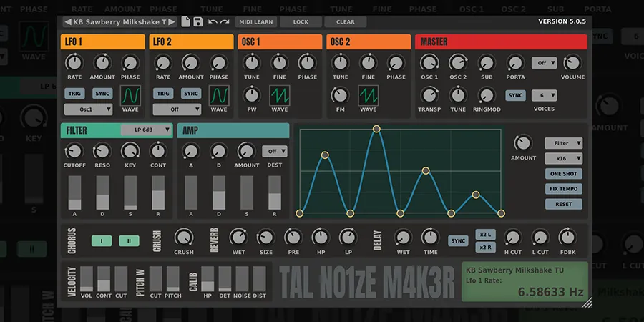
Task: Toggle Chorus I on or off
Action: (x=102, y=241)
